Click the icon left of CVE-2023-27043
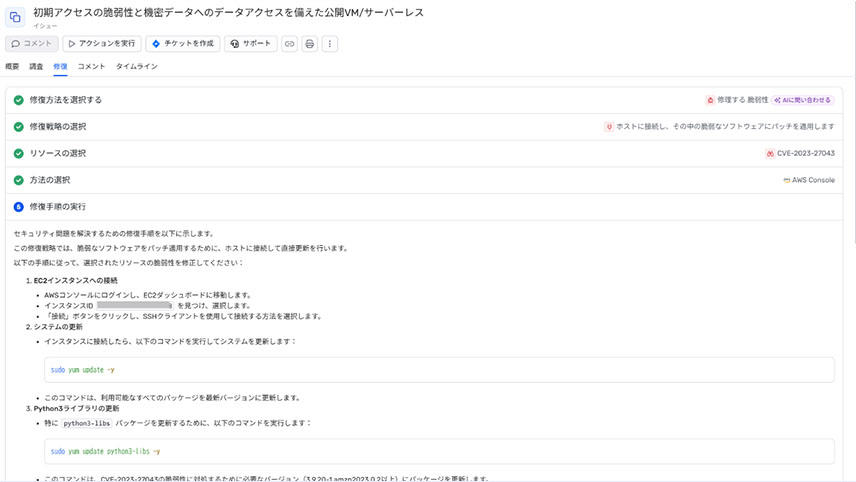Image resolution: width=856 pixels, height=482 pixels. point(770,153)
